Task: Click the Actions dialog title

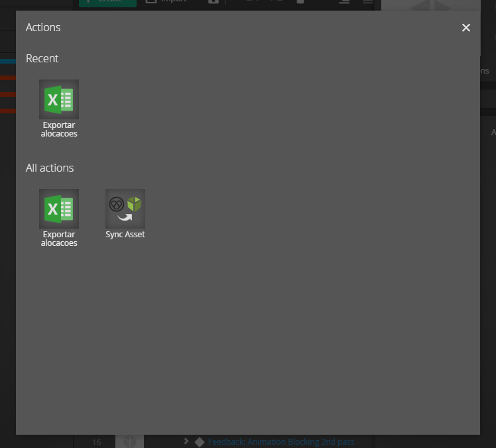Action: coord(43,27)
